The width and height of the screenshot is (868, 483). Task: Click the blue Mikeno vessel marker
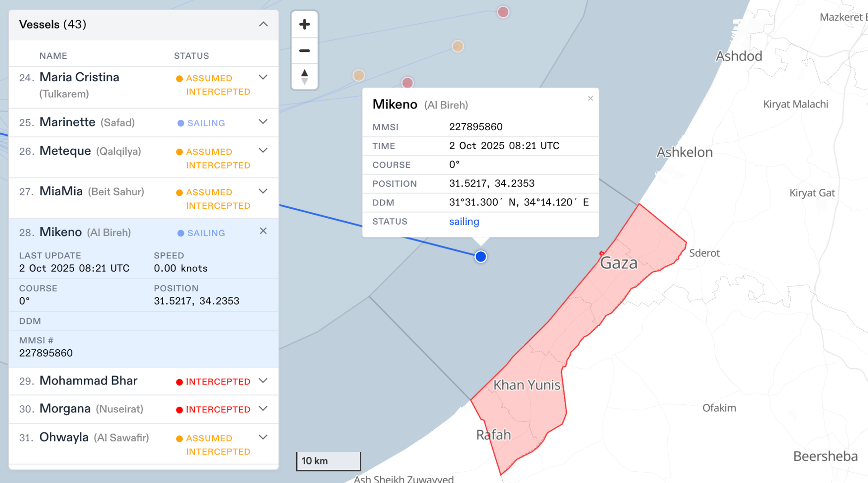[x=481, y=257]
